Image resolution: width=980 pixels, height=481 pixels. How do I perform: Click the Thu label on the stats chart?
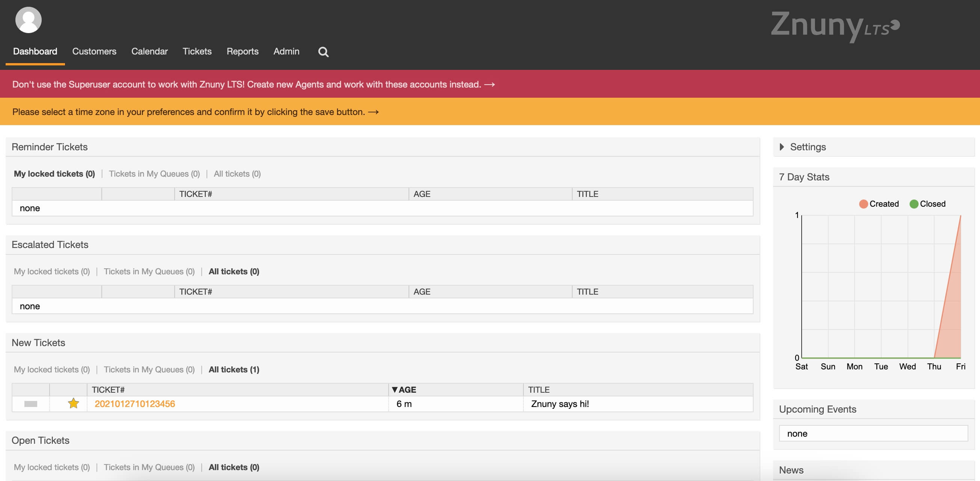[x=934, y=366]
